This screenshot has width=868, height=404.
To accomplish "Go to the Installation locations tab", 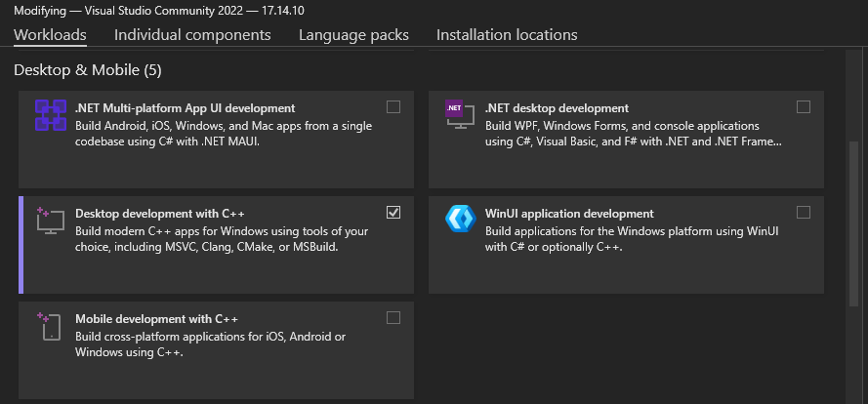I will tap(507, 35).
